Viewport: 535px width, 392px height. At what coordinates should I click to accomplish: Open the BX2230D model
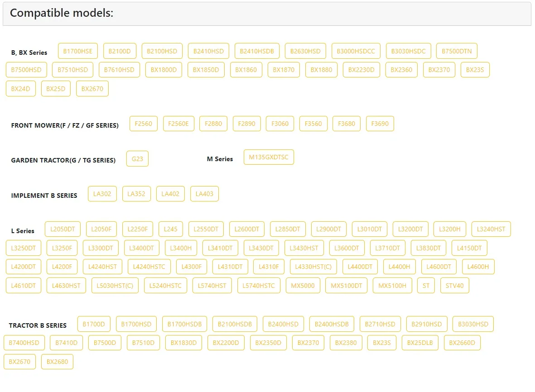pyautogui.click(x=361, y=70)
